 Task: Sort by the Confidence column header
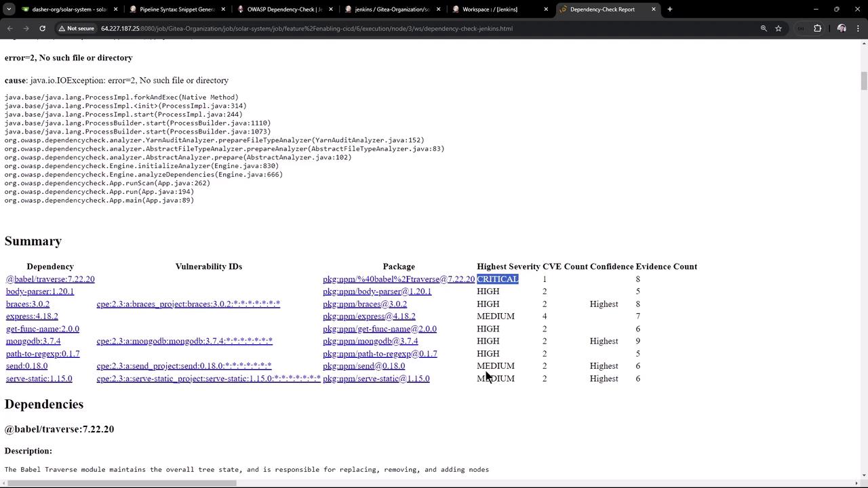tap(612, 266)
